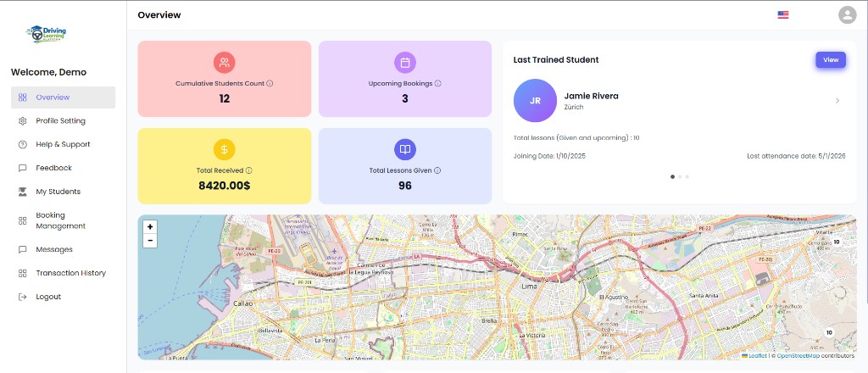868x373 pixels.
Task: Click the Last Trained Student heading
Action: click(x=556, y=60)
